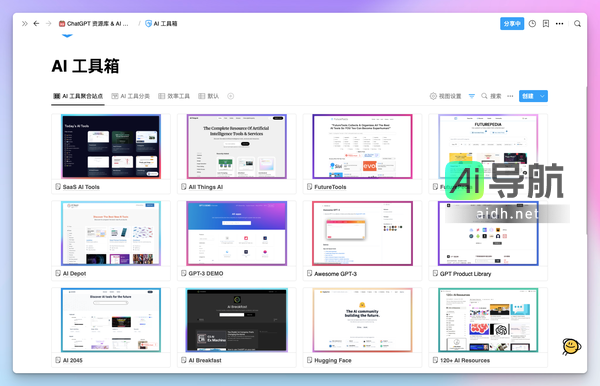The image size is (600, 386).
Task: Click the Hugging Face title text
Action: click(x=333, y=360)
